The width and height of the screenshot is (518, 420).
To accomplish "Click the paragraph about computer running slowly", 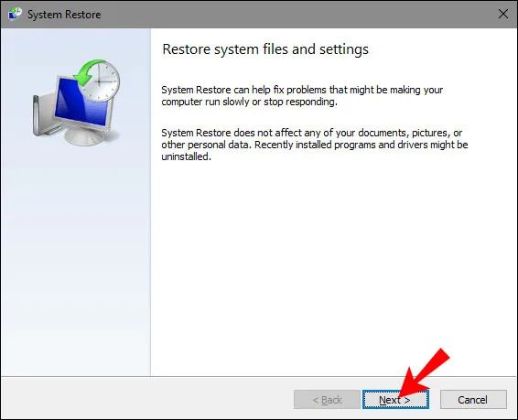I will [302, 96].
